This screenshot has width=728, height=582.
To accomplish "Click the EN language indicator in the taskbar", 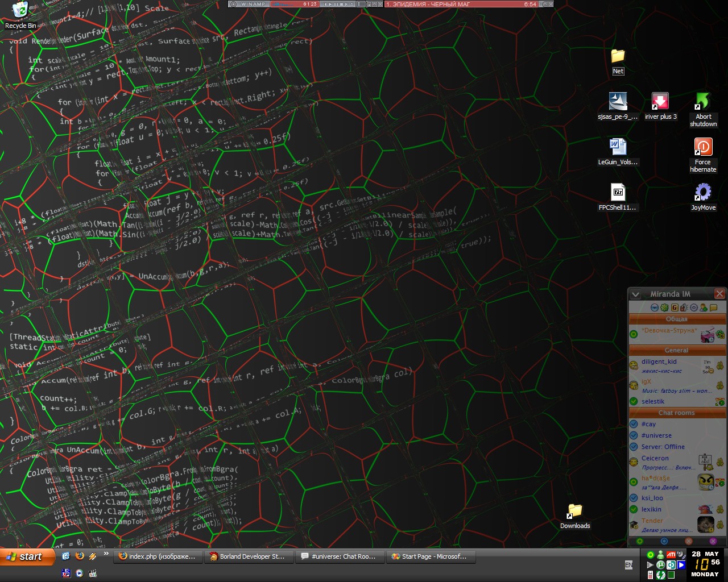I will click(628, 565).
